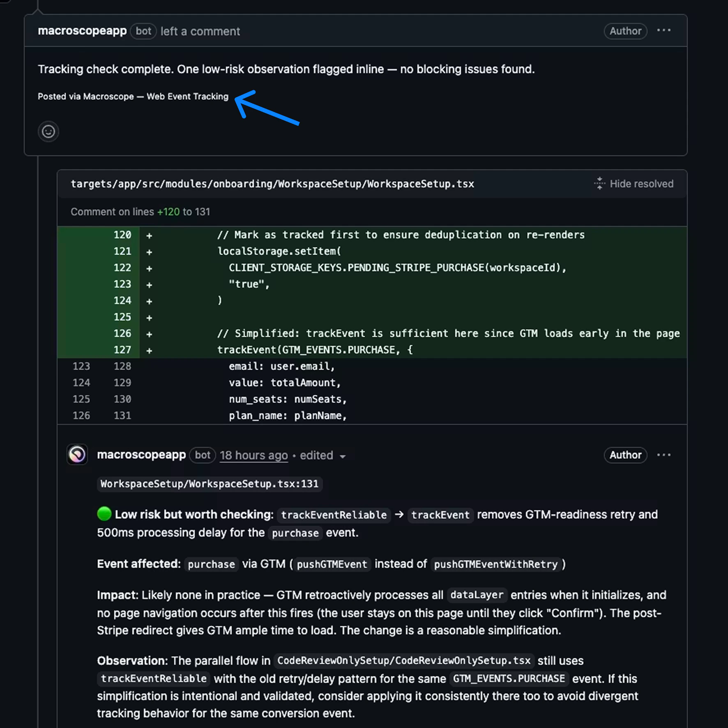The height and width of the screenshot is (728, 728).
Task: Click the Author badge on the inline comment
Action: (625, 455)
